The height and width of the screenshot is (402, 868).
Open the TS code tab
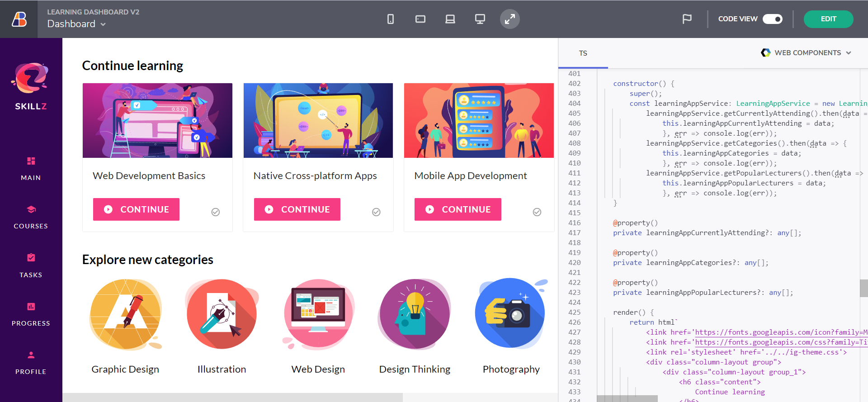click(x=583, y=53)
